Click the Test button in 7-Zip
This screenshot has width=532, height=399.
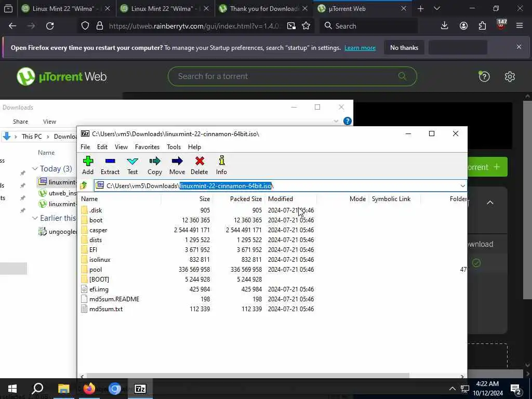[132, 165]
